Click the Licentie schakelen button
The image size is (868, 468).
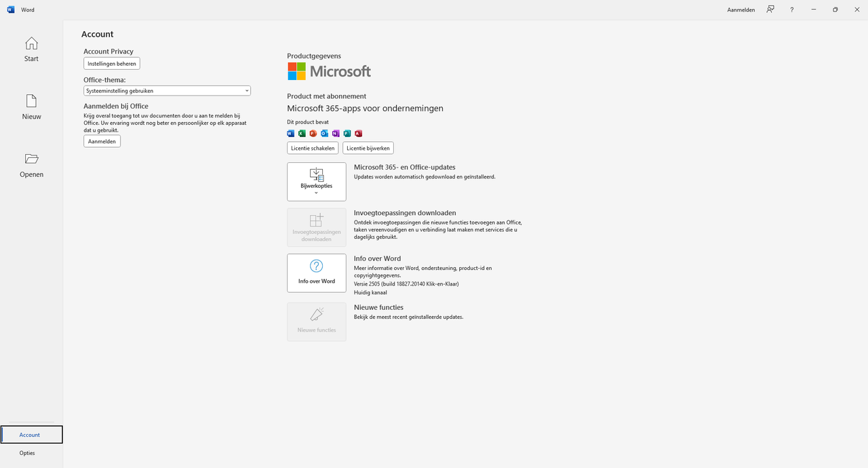[313, 148]
